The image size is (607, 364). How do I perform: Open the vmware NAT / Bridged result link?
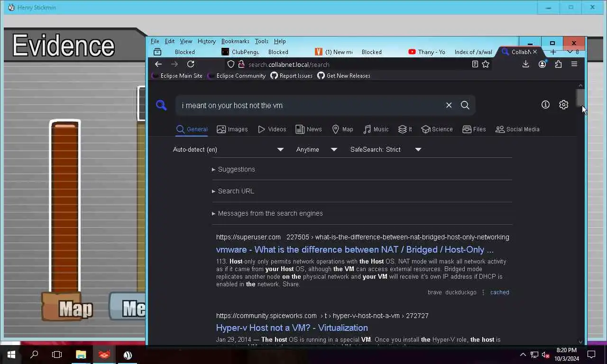[x=355, y=249]
